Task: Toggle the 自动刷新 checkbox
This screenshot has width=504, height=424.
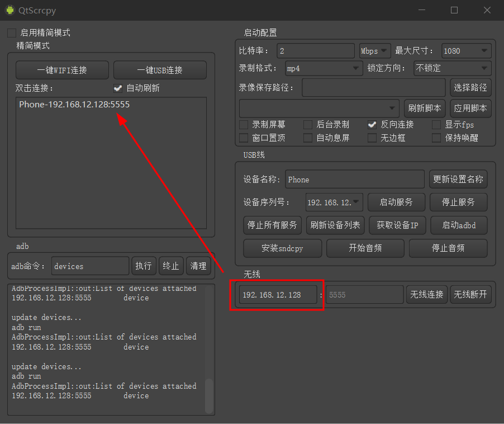Action: 118,88
